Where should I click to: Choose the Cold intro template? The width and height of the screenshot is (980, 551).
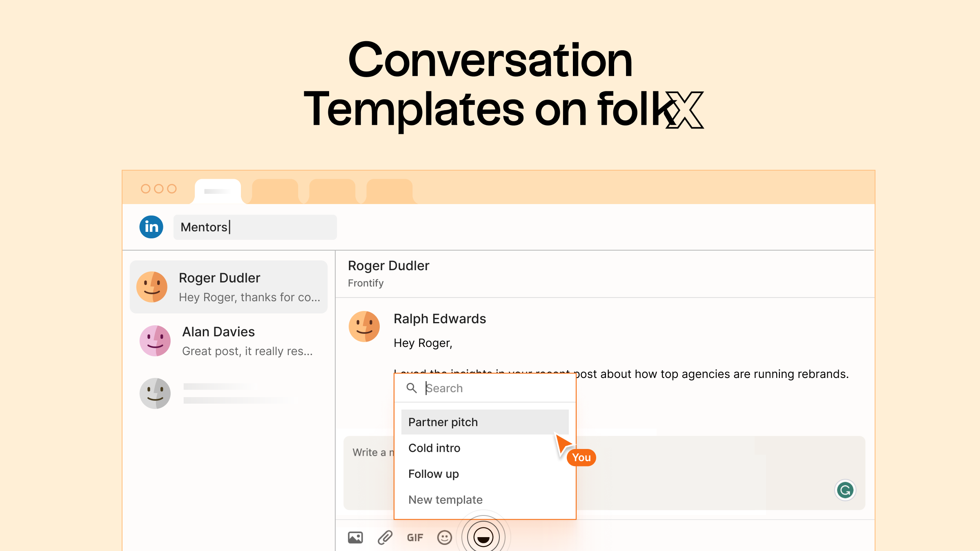(x=434, y=448)
